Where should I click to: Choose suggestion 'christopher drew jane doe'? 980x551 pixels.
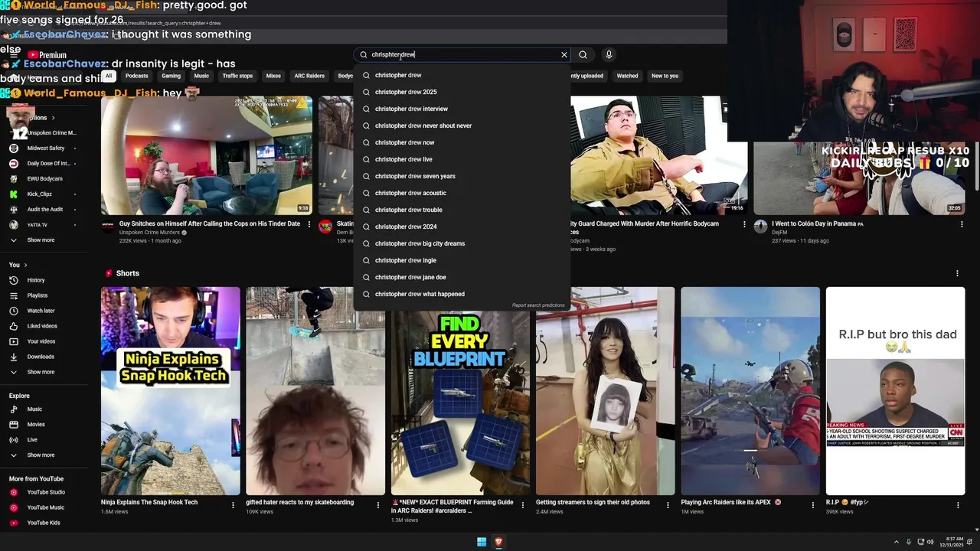coord(462,277)
